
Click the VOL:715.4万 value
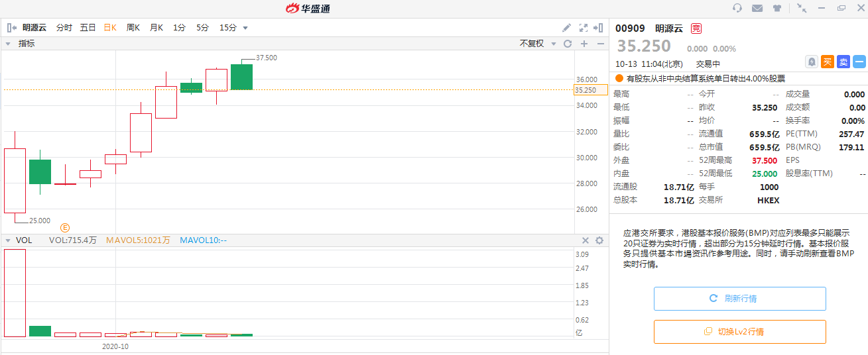[73, 240]
